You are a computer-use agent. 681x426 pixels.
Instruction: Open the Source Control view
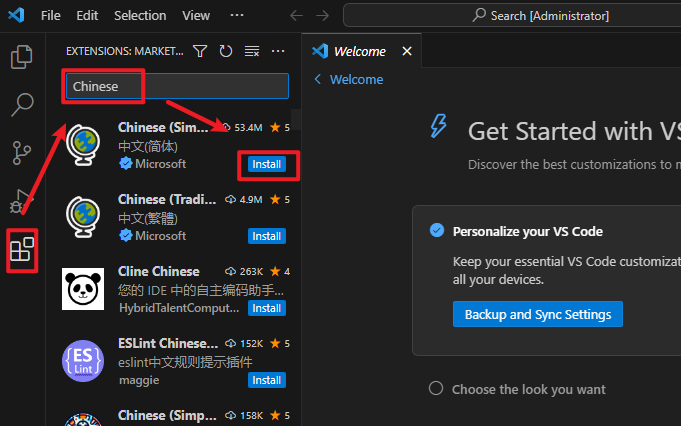pos(21,153)
